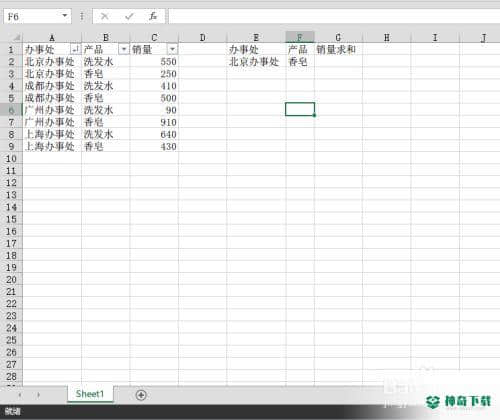This screenshot has width=500, height=420.
Task: Open the 办事处 filter dropdown
Action: pyautogui.click(x=75, y=50)
